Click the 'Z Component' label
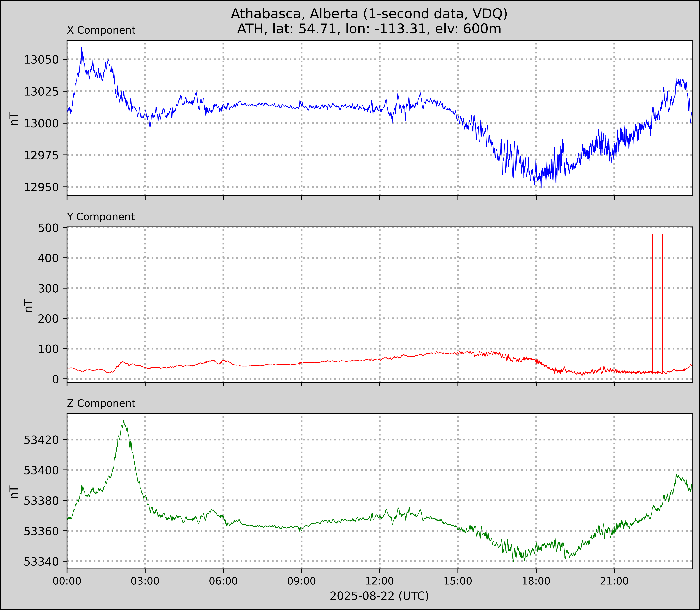The height and width of the screenshot is (610, 700). point(101,403)
